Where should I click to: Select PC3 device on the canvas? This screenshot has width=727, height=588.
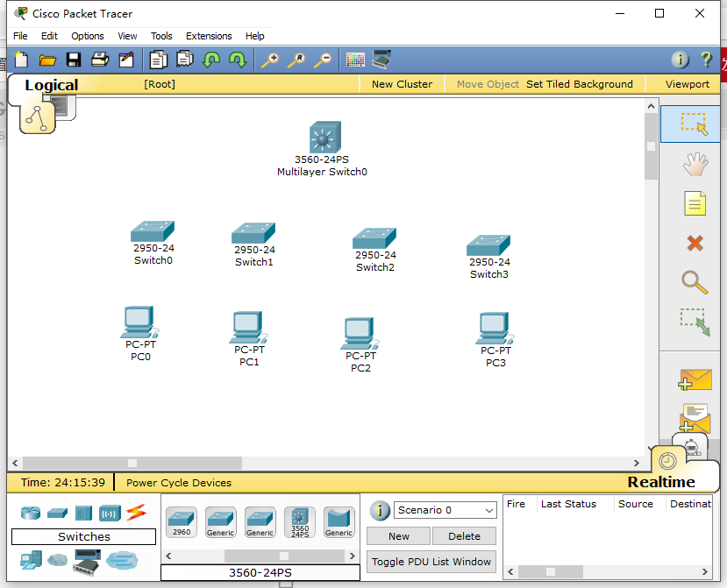pos(495,328)
